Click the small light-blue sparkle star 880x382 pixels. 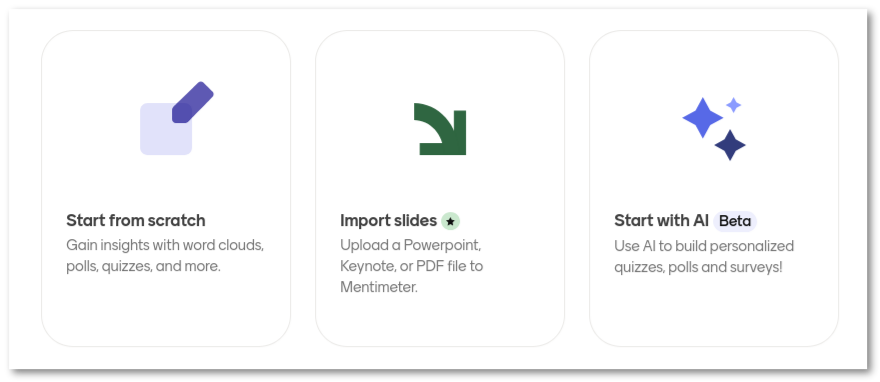point(734,105)
